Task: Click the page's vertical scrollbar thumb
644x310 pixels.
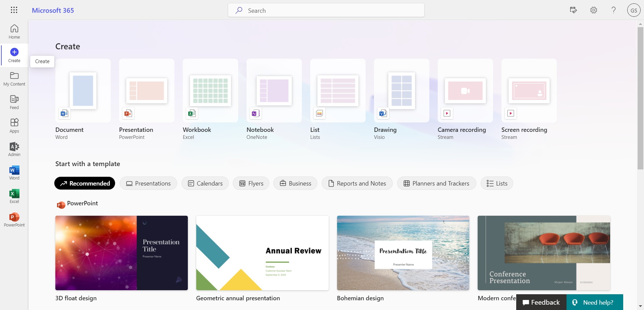Action: click(x=640, y=98)
